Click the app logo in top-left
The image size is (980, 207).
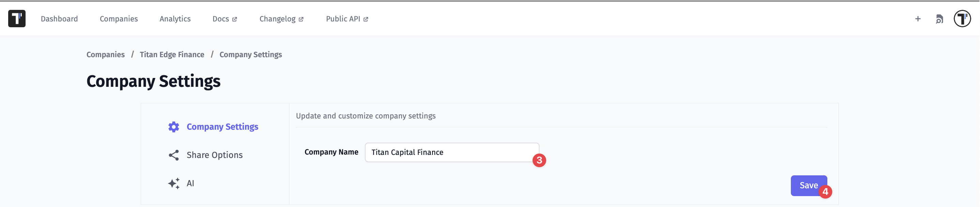[17, 19]
